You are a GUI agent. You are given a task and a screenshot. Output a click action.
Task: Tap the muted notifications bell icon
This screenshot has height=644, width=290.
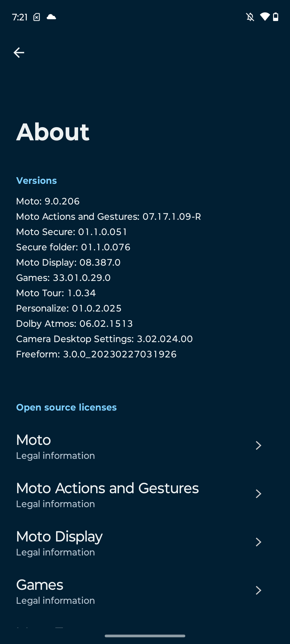250,17
